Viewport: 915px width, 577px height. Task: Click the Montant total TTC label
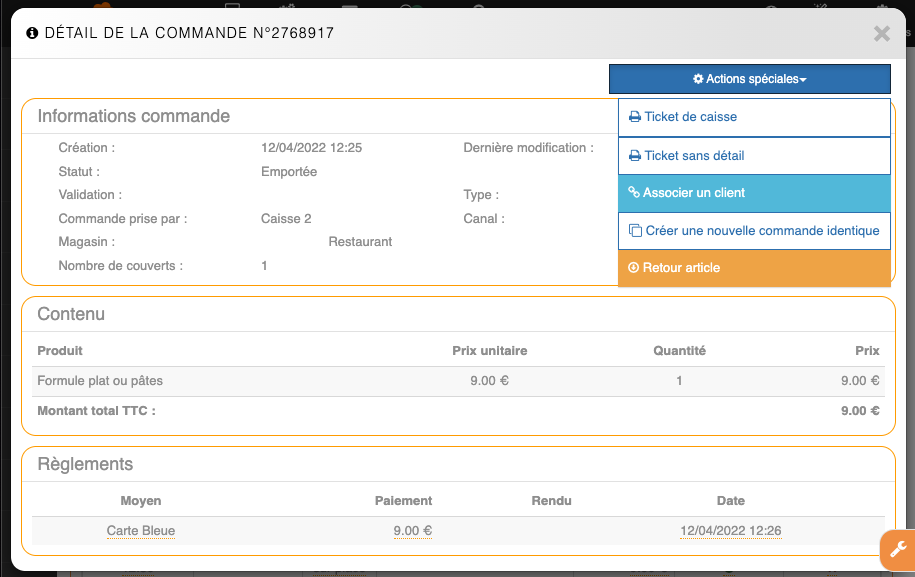(x=96, y=411)
